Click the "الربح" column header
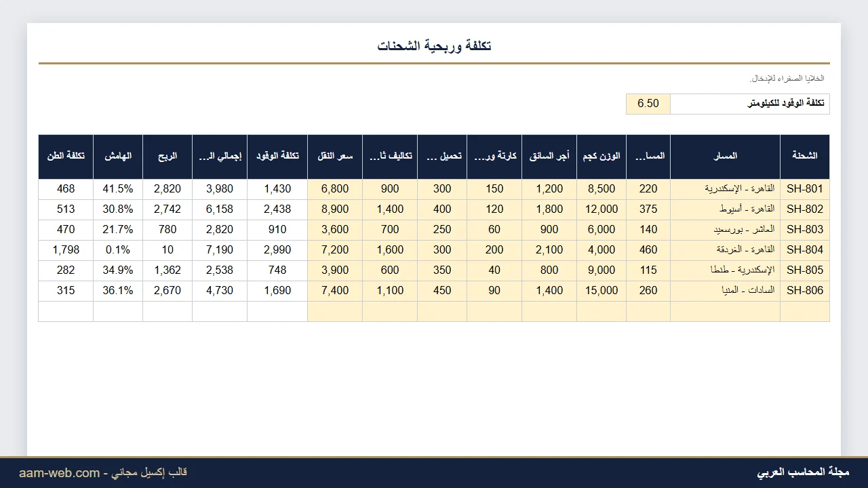The height and width of the screenshot is (488, 868). pos(167,157)
